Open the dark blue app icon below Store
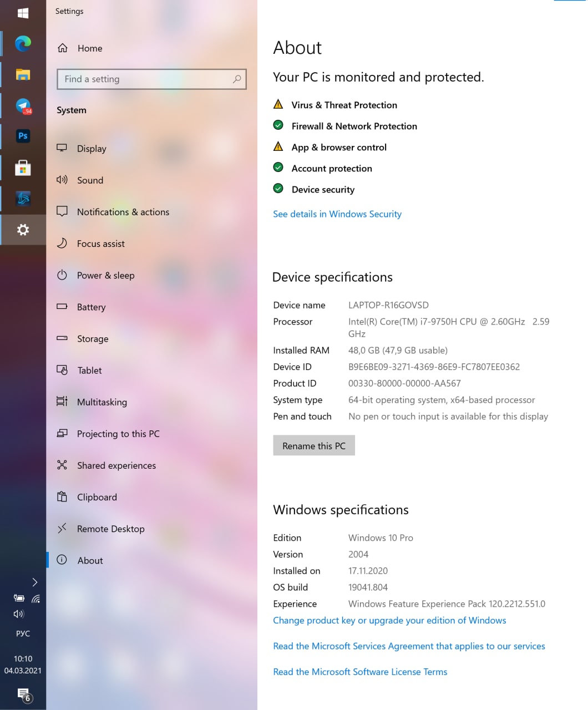Image resolution: width=588 pixels, height=710 pixels. click(23, 199)
